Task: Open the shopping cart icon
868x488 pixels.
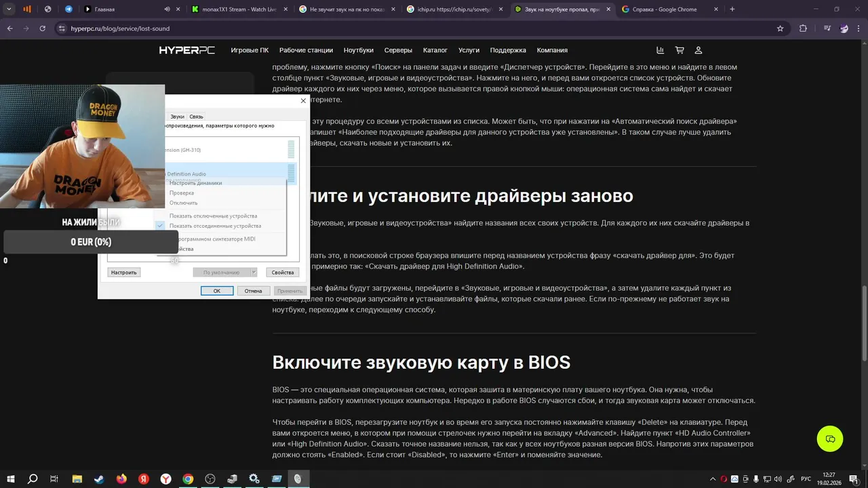Action: click(679, 50)
